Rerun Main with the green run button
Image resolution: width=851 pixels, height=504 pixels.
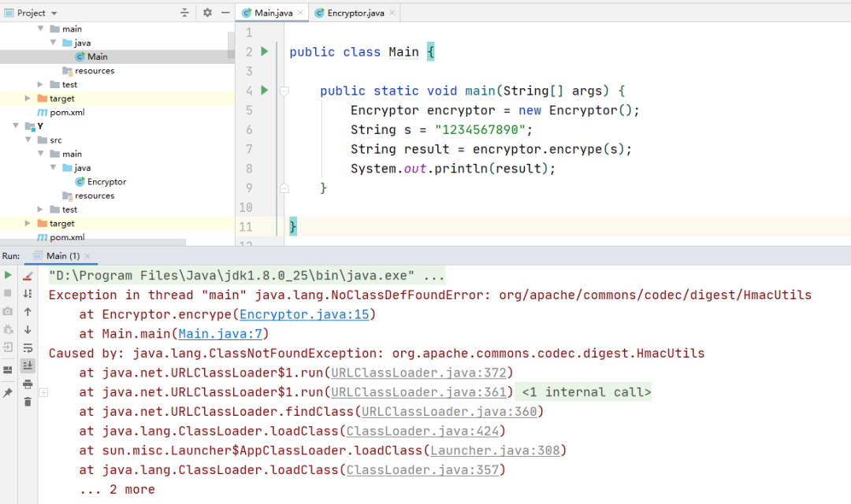tap(8, 276)
